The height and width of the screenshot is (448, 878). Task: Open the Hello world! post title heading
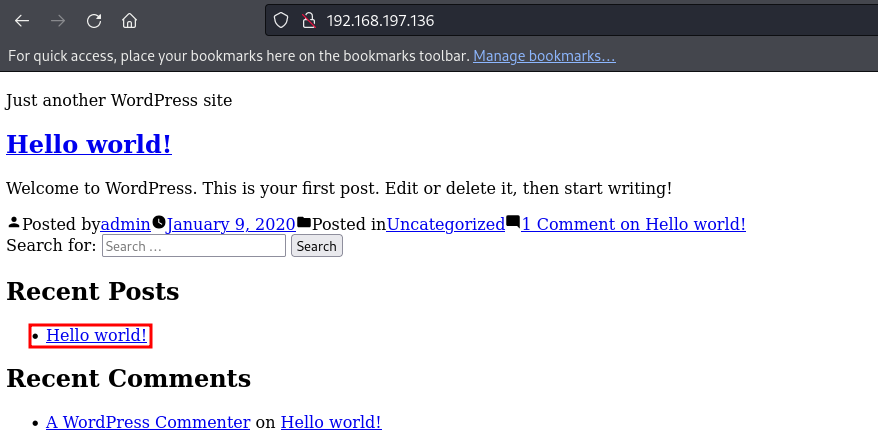[89, 144]
